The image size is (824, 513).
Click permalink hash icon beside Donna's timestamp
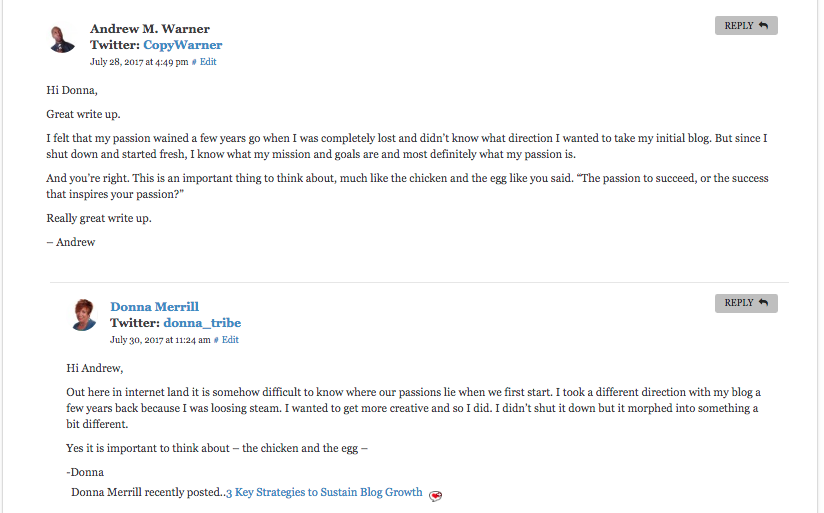(216, 340)
